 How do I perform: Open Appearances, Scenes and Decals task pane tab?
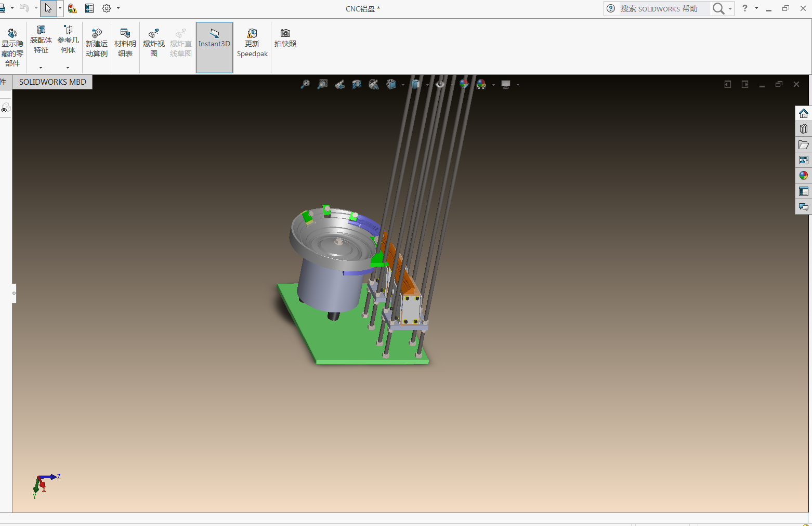(804, 176)
